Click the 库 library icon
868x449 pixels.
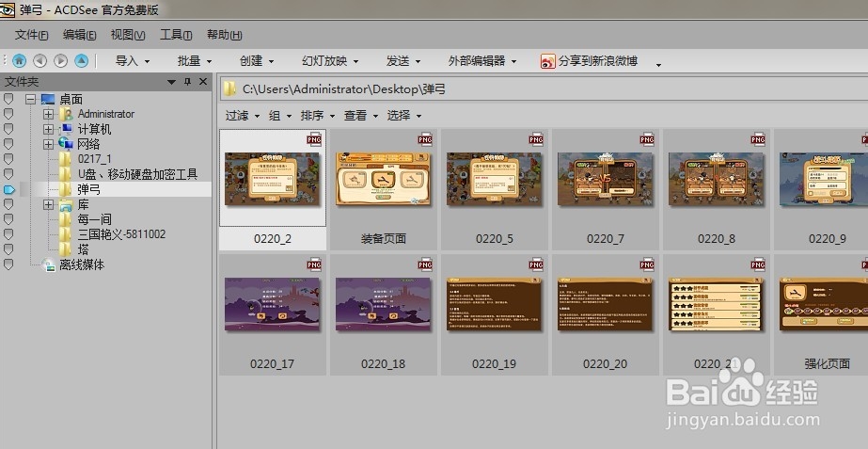point(66,204)
